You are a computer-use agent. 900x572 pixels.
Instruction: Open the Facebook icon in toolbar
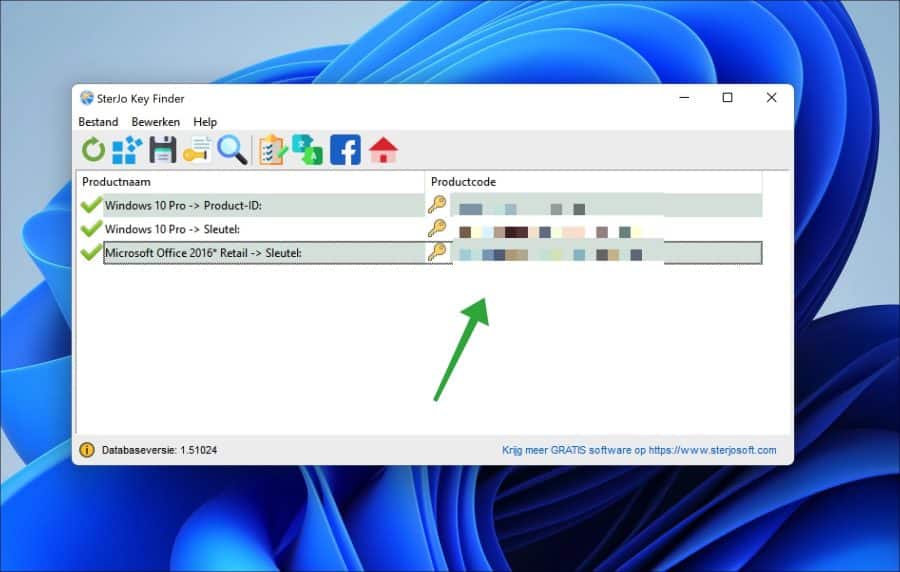pyautogui.click(x=346, y=150)
